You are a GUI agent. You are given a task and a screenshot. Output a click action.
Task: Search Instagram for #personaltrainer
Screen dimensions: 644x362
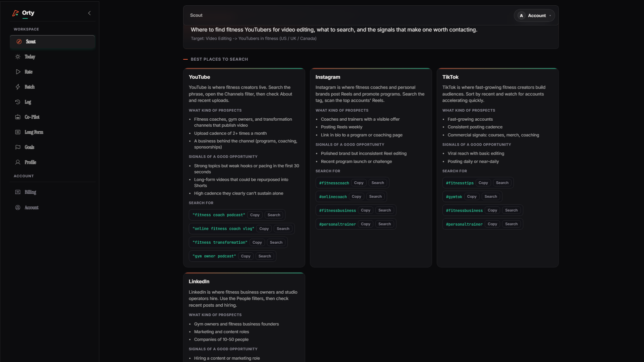coord(384,224)
